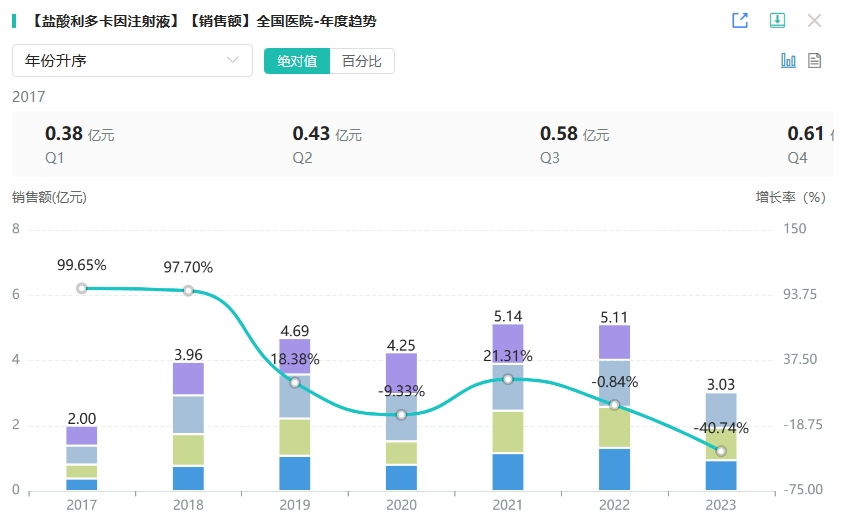Switch to the bar chart view
843x516 pixels.
[788, 60]
